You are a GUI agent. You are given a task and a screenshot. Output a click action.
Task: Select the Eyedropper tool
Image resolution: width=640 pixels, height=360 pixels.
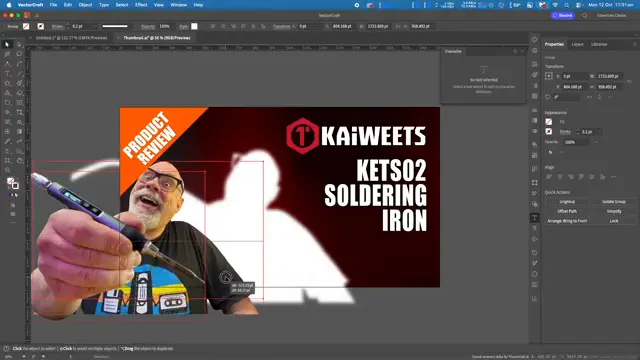(7, 141)
